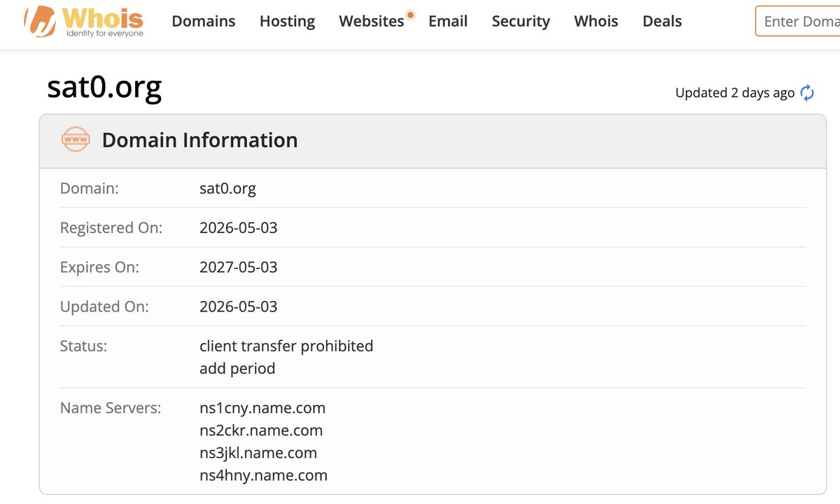Refresh the whois record with blue arrows icon

pos(807,92)
